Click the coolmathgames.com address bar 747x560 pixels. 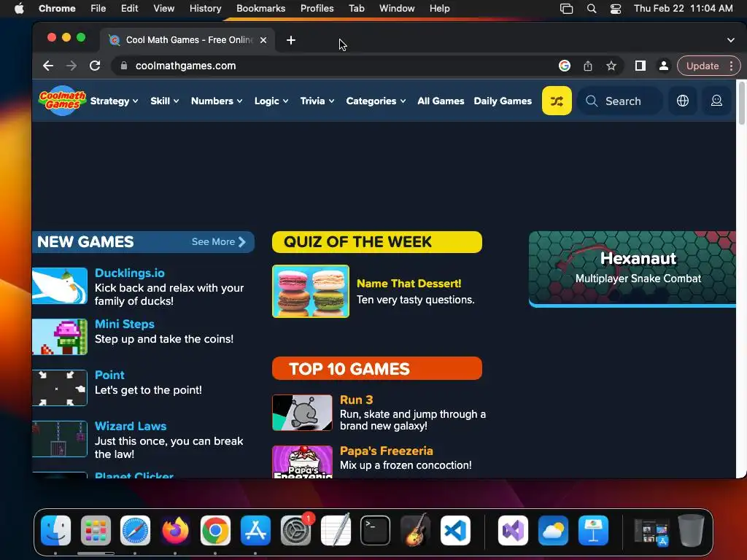(333, 66)
